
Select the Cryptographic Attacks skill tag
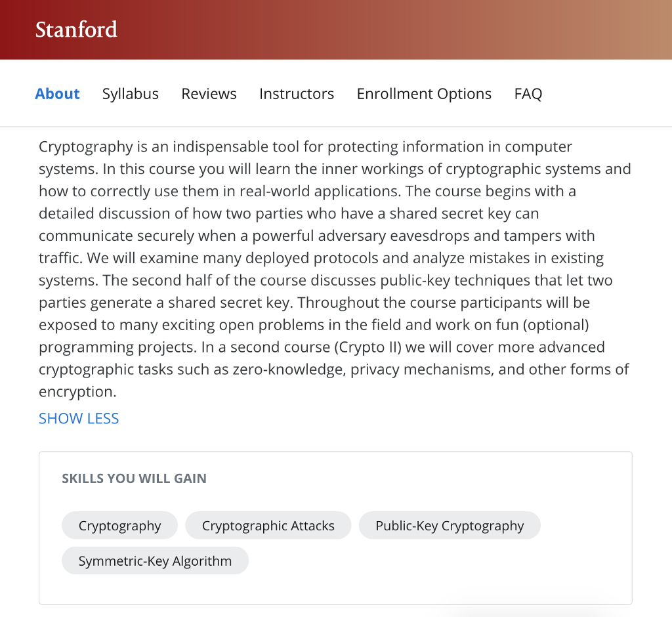268,526
